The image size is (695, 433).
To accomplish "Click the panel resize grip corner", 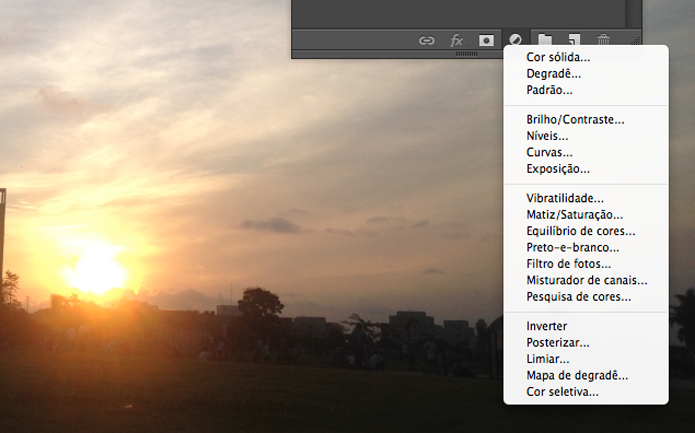I will coord(635,41).
